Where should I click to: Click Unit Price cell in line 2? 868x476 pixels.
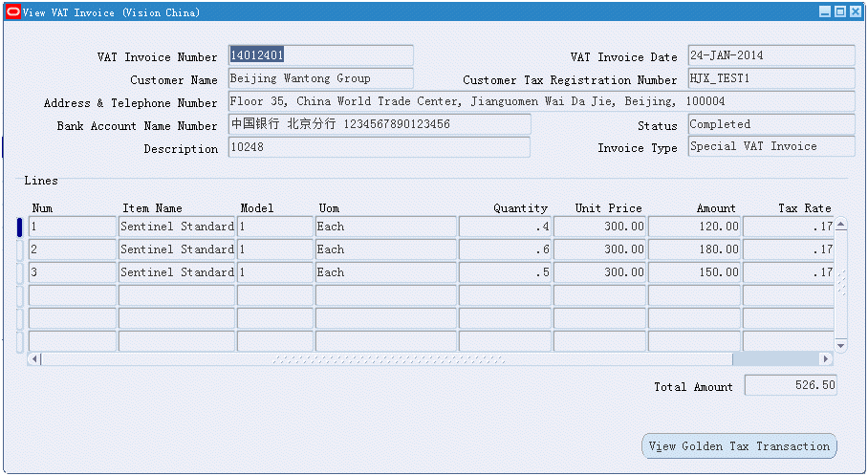[599, 249]
